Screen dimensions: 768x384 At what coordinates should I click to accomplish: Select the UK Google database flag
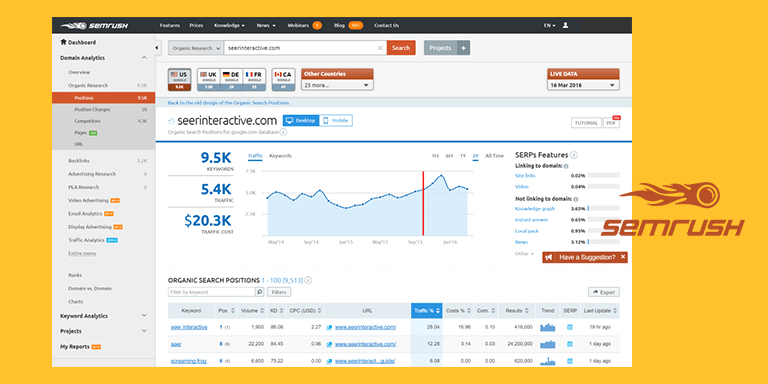(x=209, y=79)
